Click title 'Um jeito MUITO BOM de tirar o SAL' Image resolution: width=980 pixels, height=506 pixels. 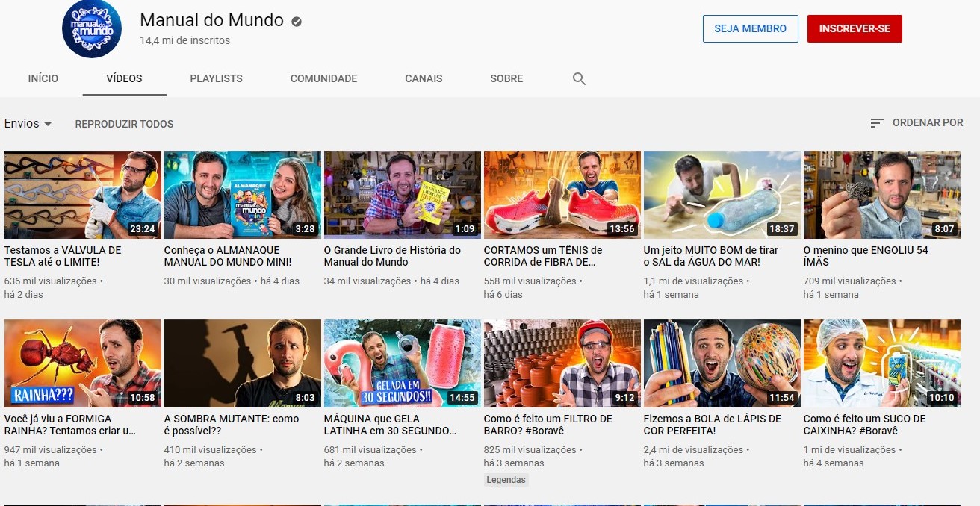click(x=711, y=256)
